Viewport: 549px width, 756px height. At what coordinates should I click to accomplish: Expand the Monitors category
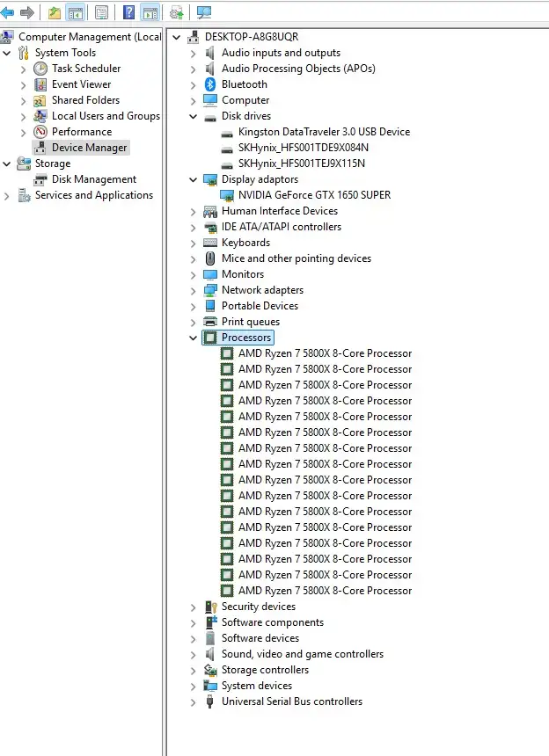(x=193, y=275)
